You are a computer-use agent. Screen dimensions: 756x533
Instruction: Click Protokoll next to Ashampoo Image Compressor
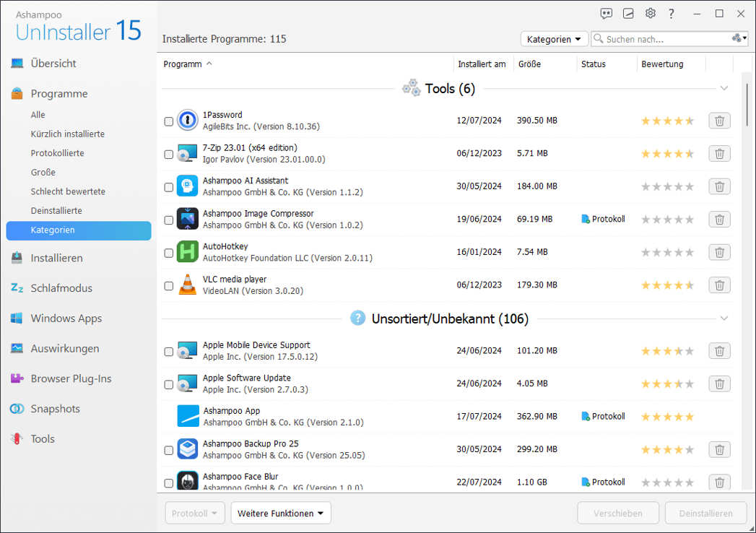(602, 219)
